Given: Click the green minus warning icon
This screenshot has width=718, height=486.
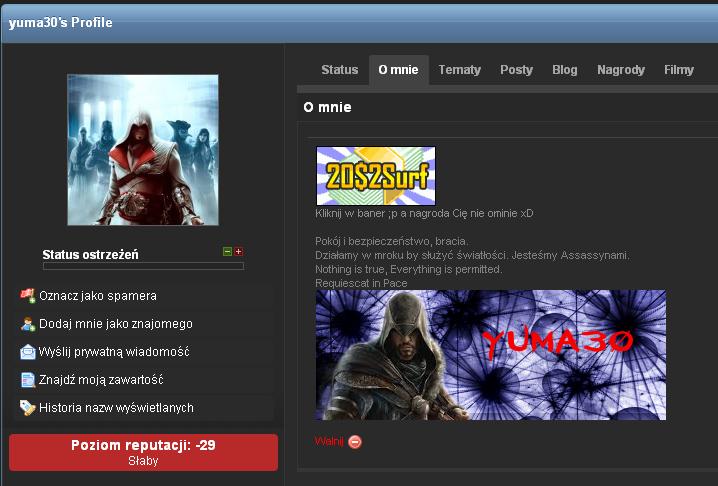Looking at the screenshot, I should click(227, 251).
